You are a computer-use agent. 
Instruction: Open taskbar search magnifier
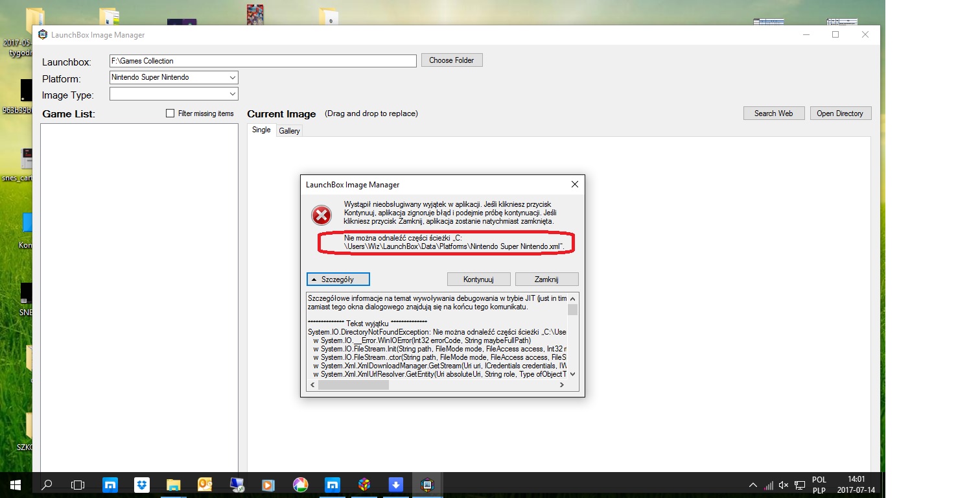(47, 484)
